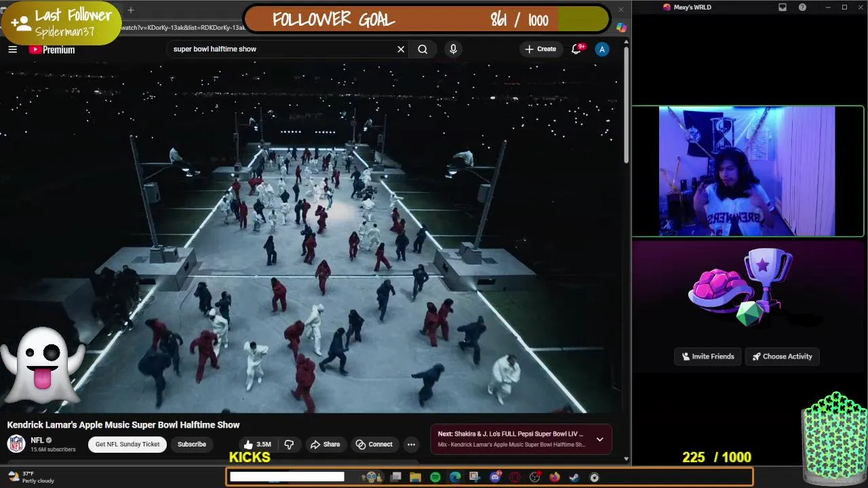
Task: Click the video title text
Action: point(123,425)
